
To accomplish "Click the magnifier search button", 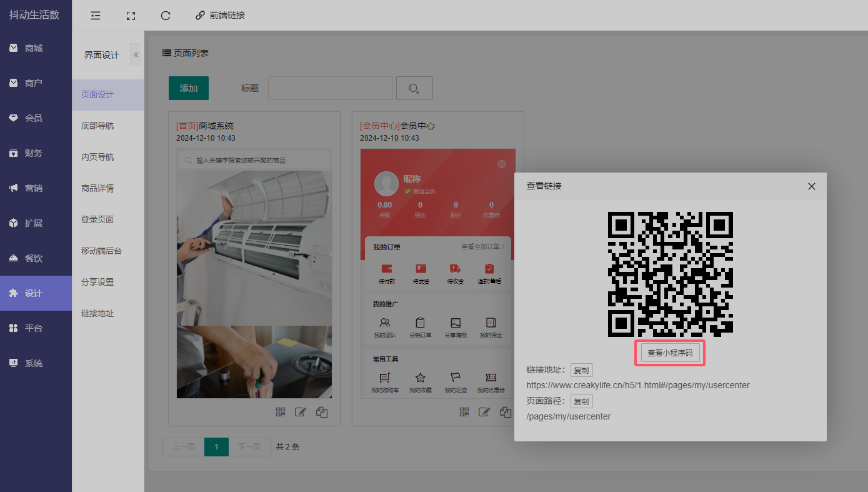I will (x=414, y=88).
